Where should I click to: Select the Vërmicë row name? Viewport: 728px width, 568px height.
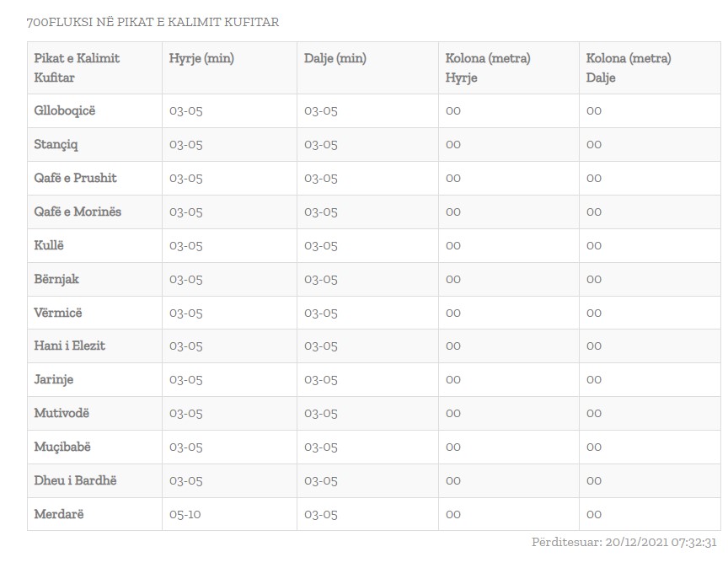pyautogui.click(x=58, y=313)
